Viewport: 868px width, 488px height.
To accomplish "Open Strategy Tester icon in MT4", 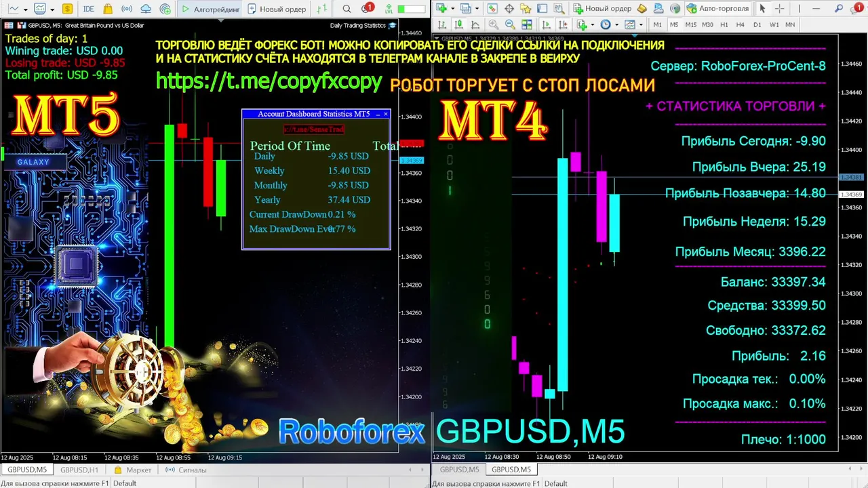I will [x=559, y=8].
